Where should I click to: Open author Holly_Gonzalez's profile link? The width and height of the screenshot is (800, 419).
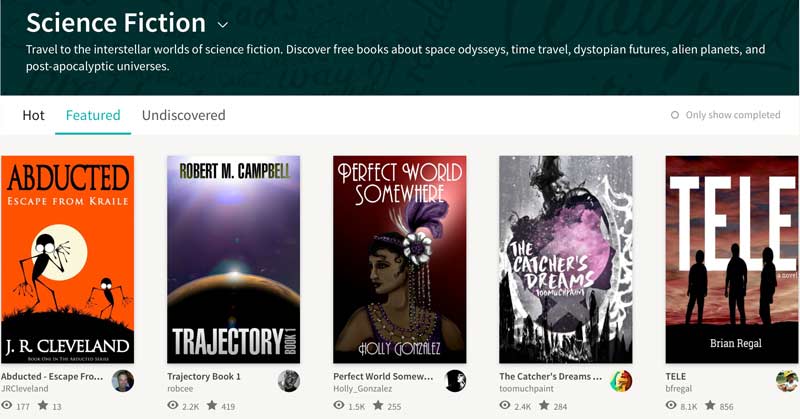363,388
